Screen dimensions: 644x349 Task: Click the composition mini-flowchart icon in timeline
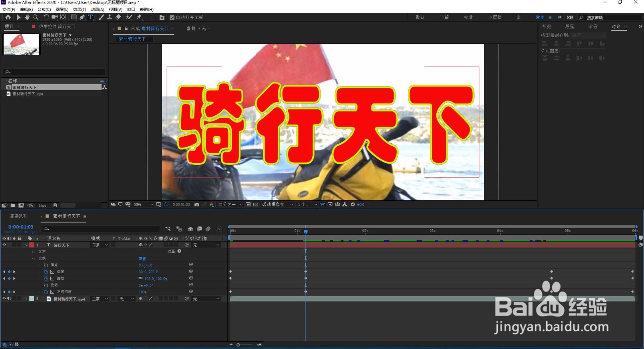(168, 229)
